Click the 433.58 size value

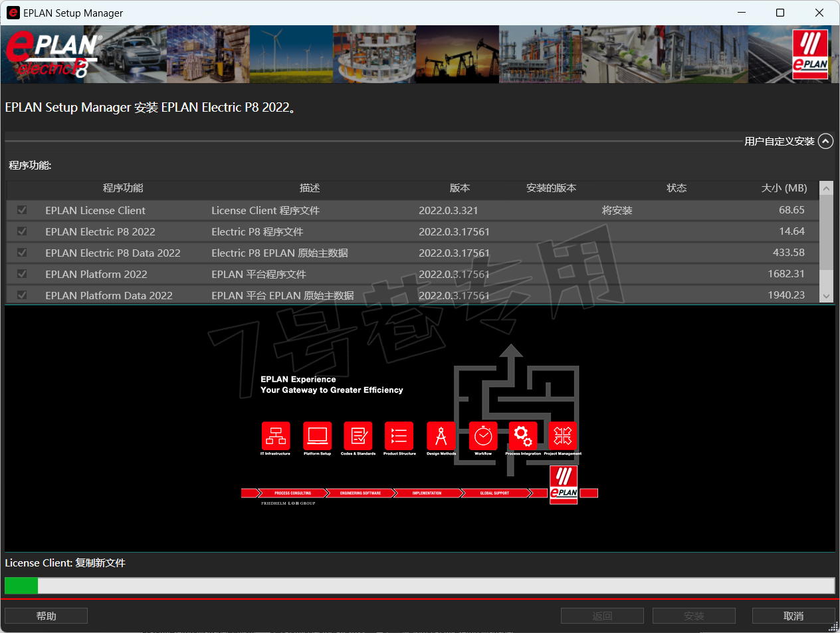point(788,253)
